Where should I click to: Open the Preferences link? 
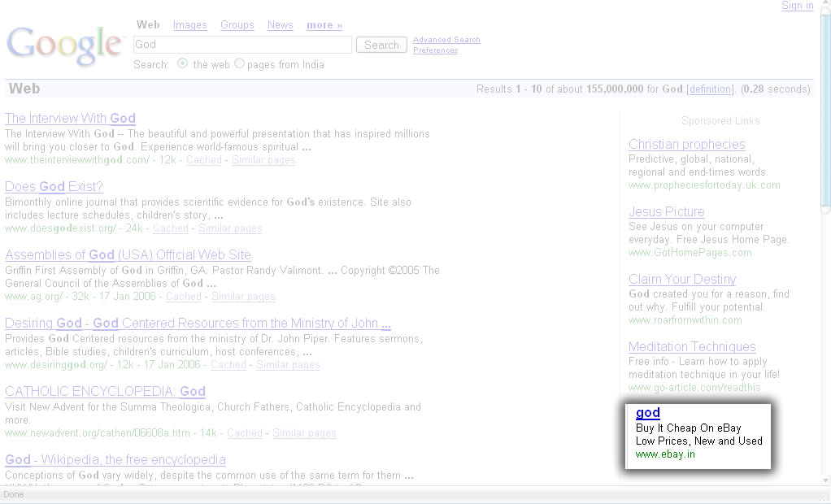435,50
